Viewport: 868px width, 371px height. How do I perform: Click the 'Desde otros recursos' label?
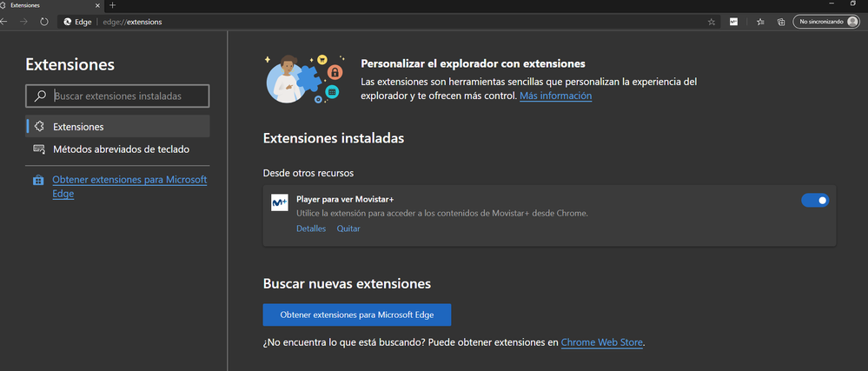point(308,173)
